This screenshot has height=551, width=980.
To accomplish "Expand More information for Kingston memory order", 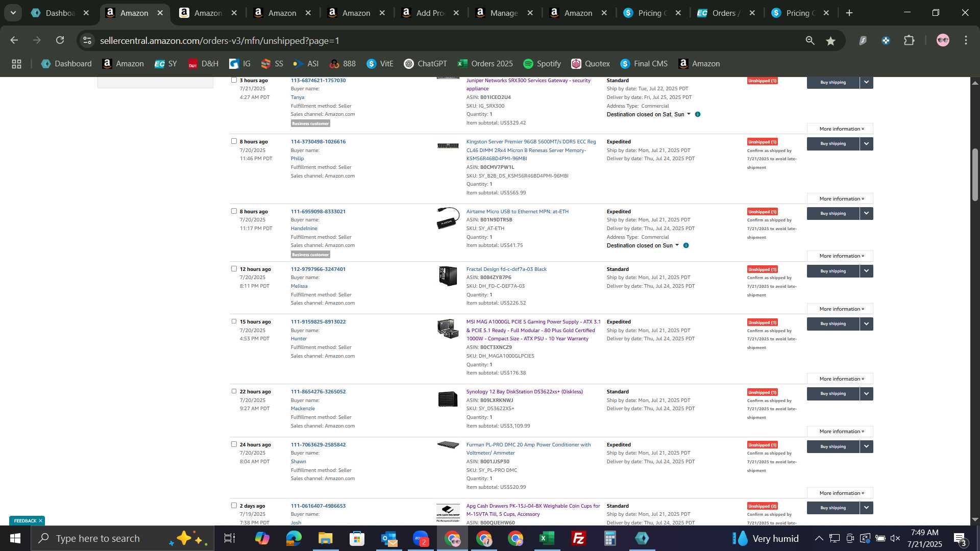I will tap(840, 199).
